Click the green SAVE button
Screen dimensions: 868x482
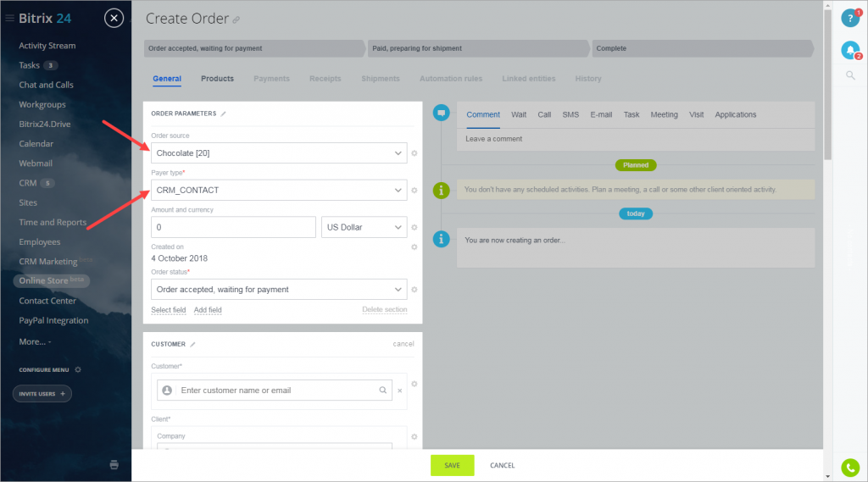[453, 465]
